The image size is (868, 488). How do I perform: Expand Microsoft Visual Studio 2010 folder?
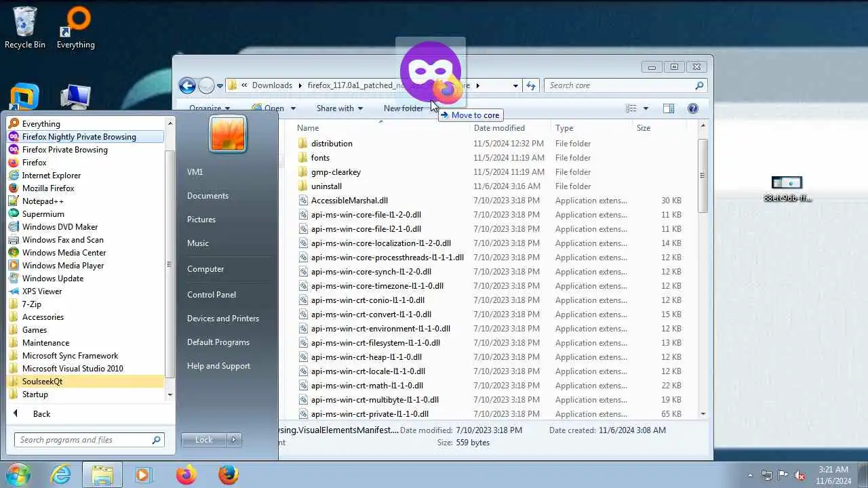coord(85,368)
